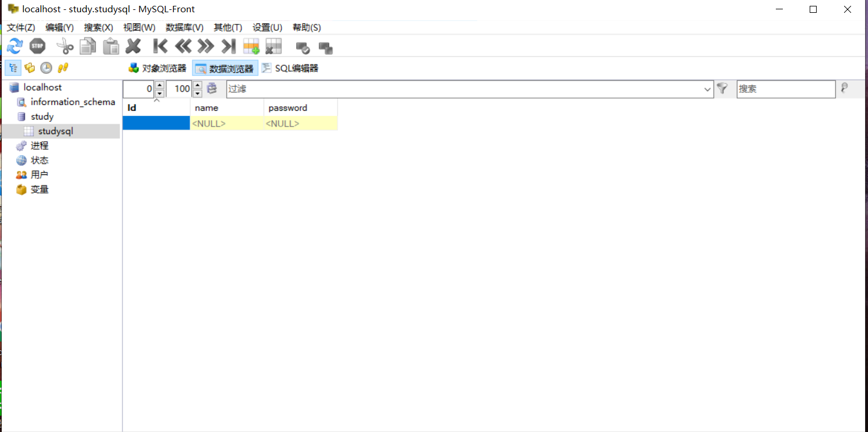
Task: Click the Paste clipboard icon
Action: click(111, 46)
